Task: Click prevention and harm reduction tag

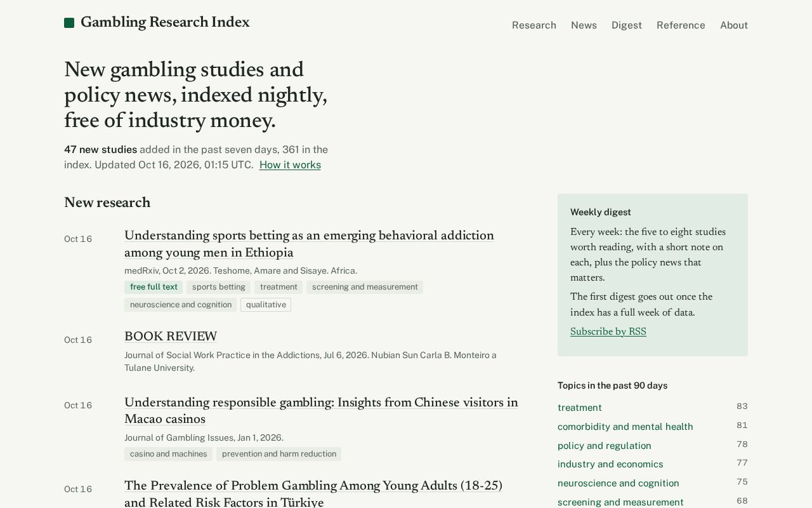Action: (x=279, y=454)
